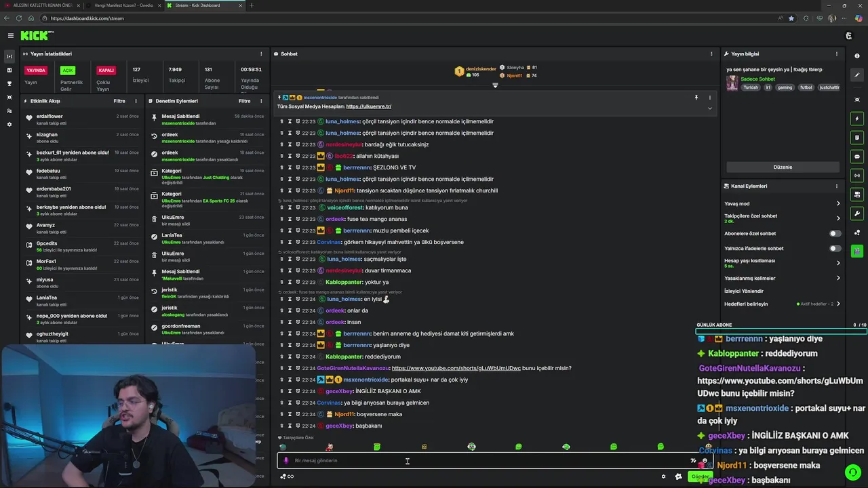868x488 pixels.
Task: Click username luna_holmes in first chat line
Action: [342, 121]
